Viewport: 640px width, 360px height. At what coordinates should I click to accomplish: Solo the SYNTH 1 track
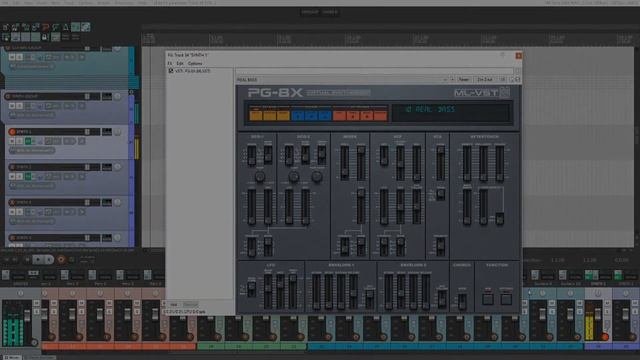(x=19, y=141)
